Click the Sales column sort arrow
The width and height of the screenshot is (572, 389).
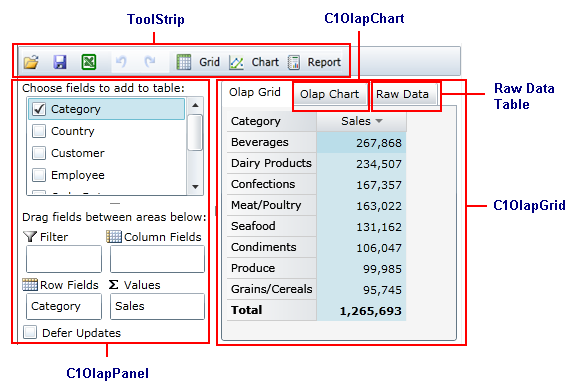click(379, 121)
